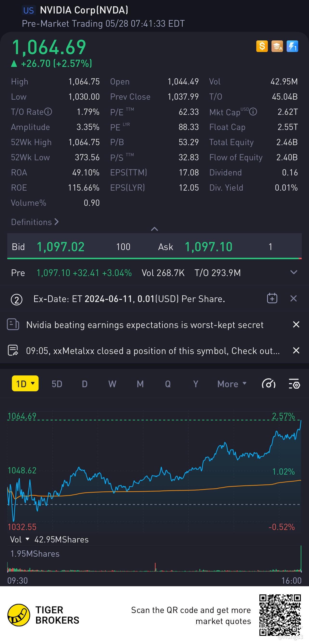This screenshot has height=644, width=309.
Task: Tap the orange dollar sign badge icon
Action: point(262,46)
